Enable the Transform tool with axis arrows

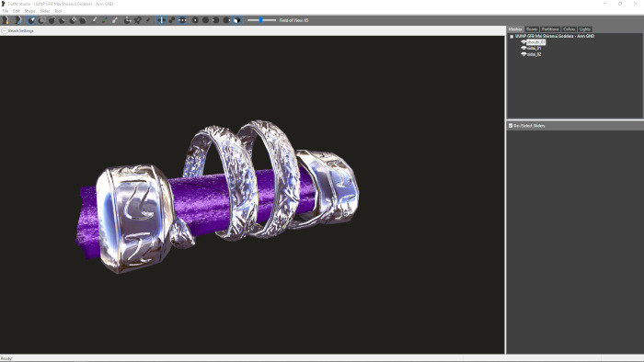pyautogui.click(x=127, y=20)
